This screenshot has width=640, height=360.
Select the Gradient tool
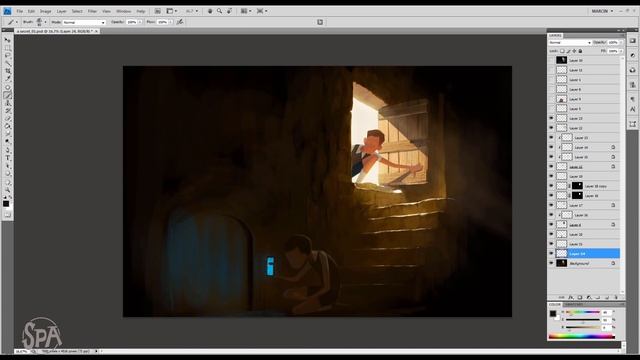(x=7, y=126)
